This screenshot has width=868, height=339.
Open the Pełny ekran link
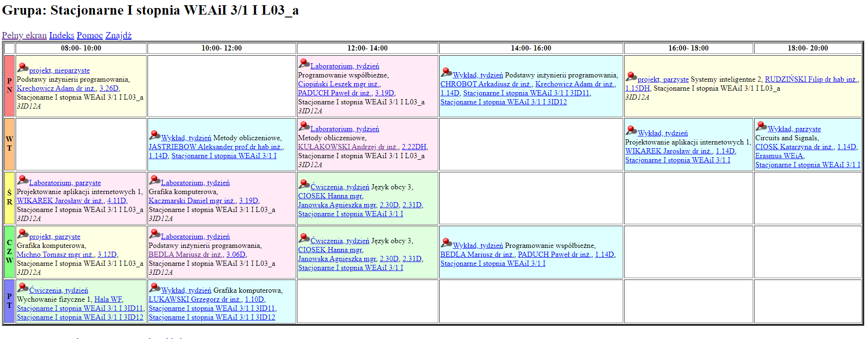(24, 35)
